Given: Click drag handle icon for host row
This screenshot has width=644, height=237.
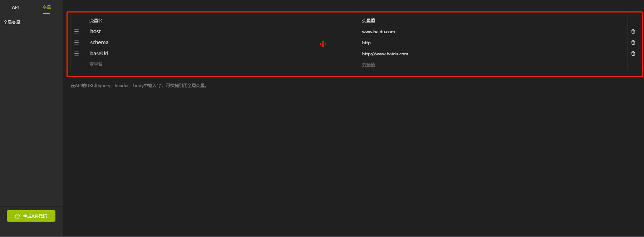Looking at the screenshot, I should coord(77,31).
